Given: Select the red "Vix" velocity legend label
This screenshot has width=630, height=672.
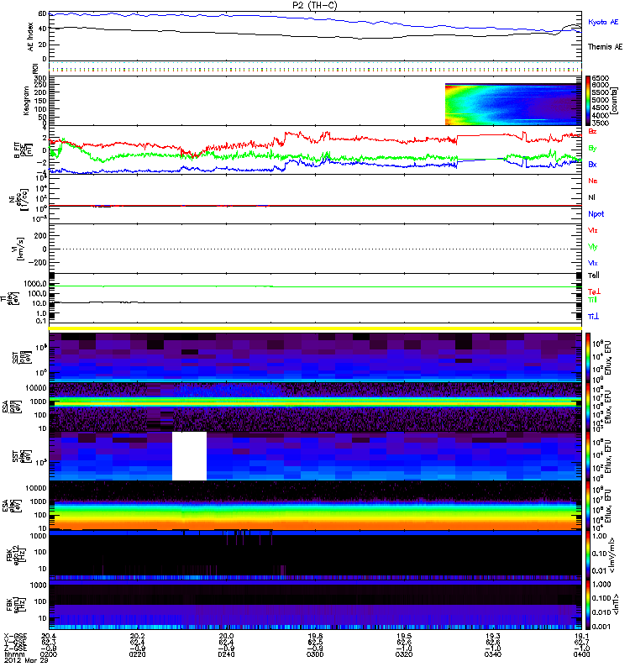Looking at the screenshot, I should click(593, 230).
